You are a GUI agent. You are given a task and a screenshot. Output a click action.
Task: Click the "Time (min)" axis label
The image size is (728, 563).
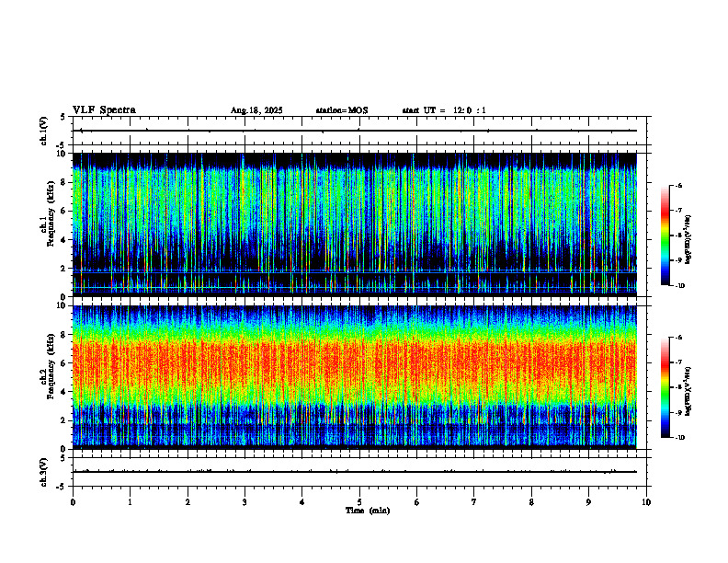point(368,511)
